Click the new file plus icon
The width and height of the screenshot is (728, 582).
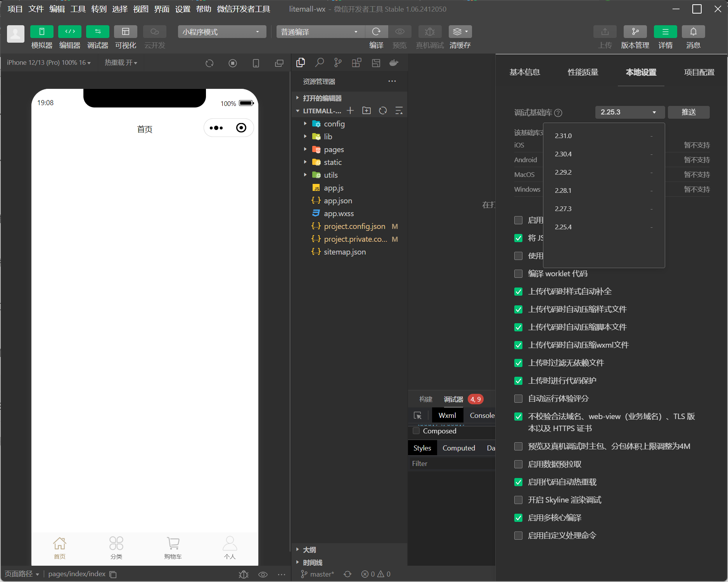[350, 111]
